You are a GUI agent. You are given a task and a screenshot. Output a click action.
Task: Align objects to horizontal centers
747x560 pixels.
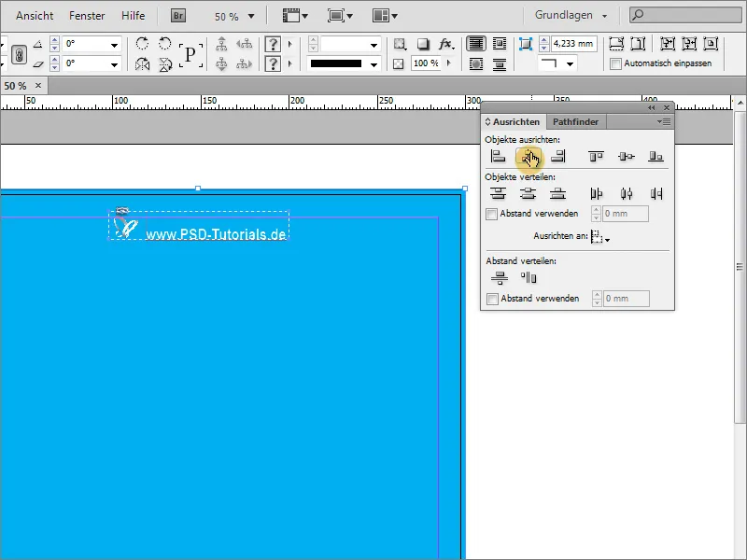(528, 156)
